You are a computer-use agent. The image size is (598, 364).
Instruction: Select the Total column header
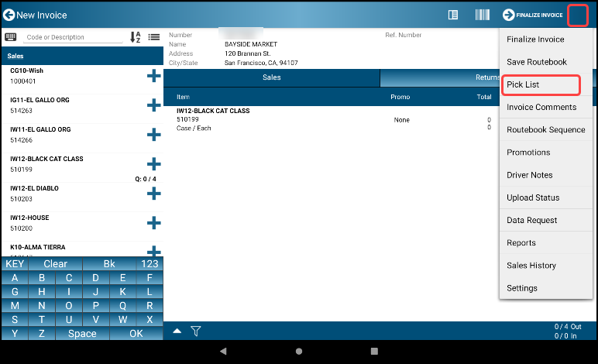484,97
